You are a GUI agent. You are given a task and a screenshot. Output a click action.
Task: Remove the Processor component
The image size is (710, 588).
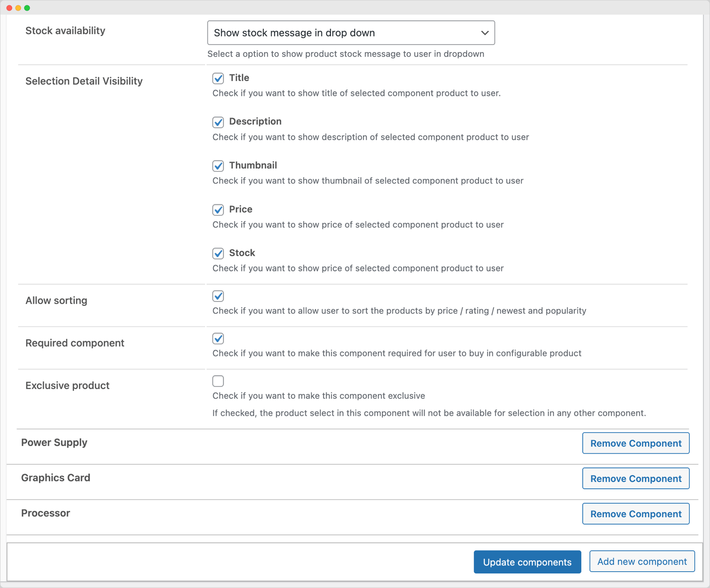636,514
